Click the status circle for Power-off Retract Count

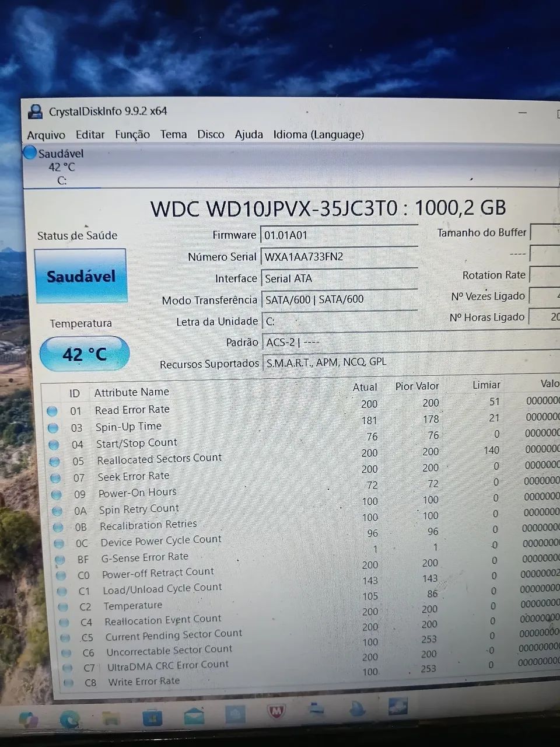click(61, 575)
